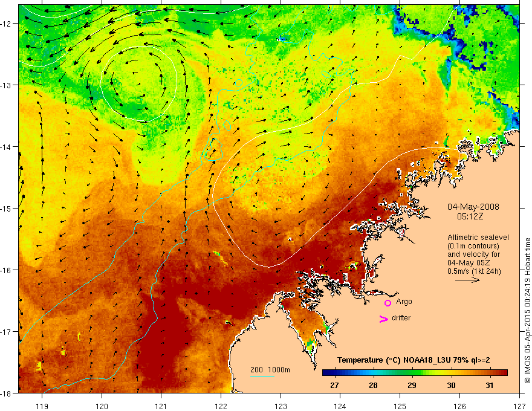Click the '04-May 05Z' legend line
The width and height of the screenshot is (532, 411).
click(468, 263)
